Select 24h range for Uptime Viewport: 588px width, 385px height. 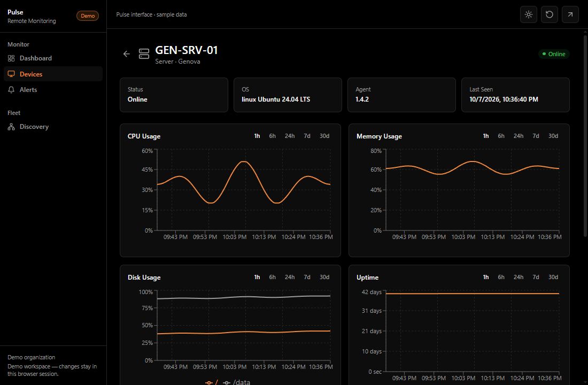pyautogui.click(x=519, y=277)
